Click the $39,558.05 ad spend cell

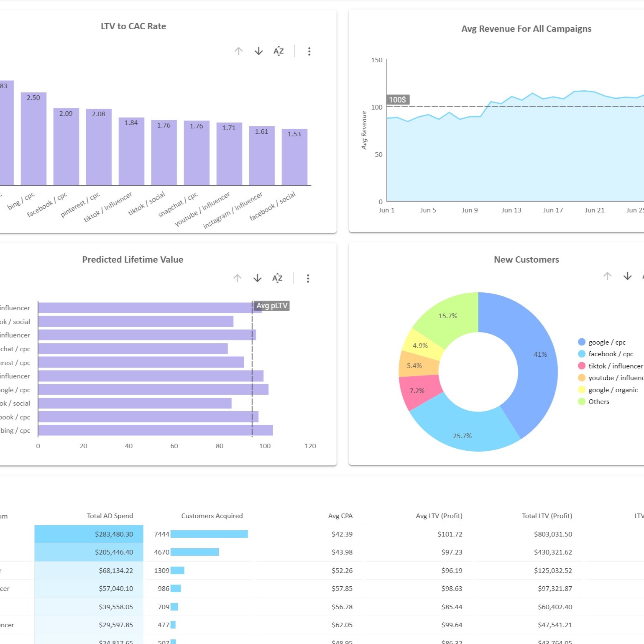[89, 607]
